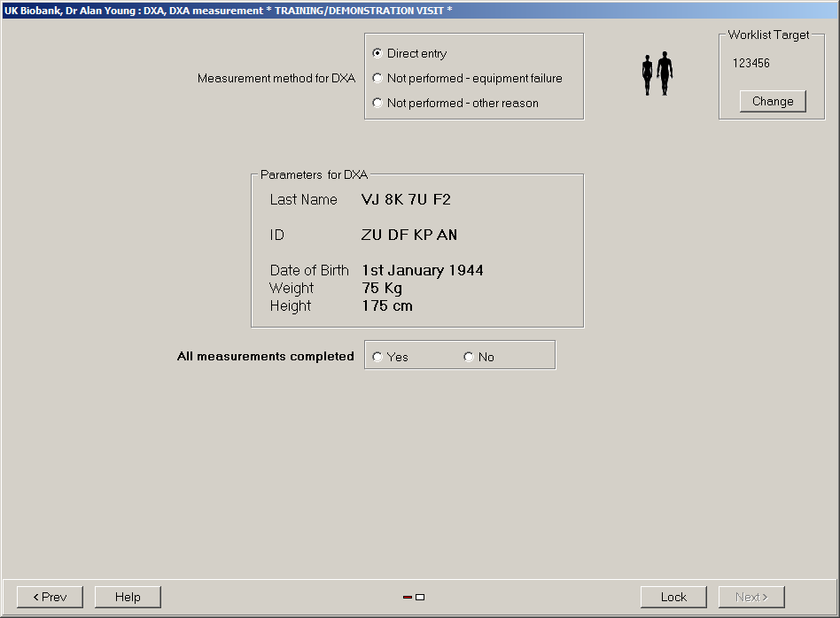This screenshot has height=618, width=840.
Task: Click the Change worklist target button
Action: pos(773,102)
